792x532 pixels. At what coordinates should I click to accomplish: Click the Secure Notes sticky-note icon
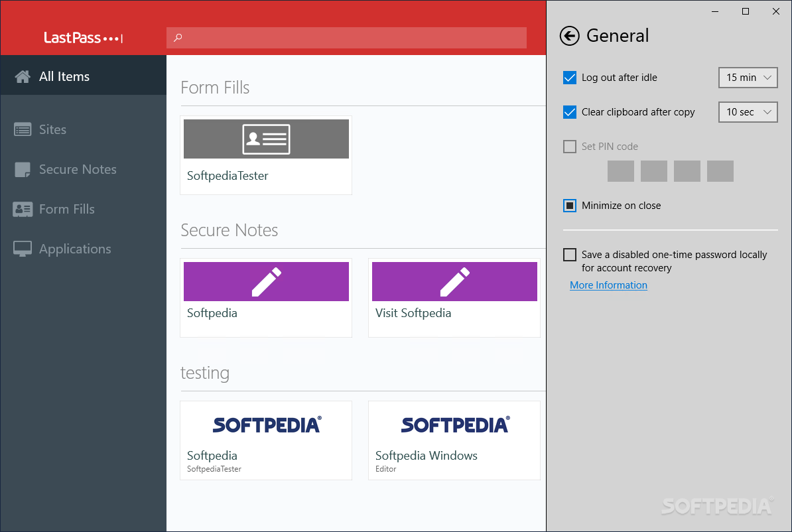tap(23, 170)
